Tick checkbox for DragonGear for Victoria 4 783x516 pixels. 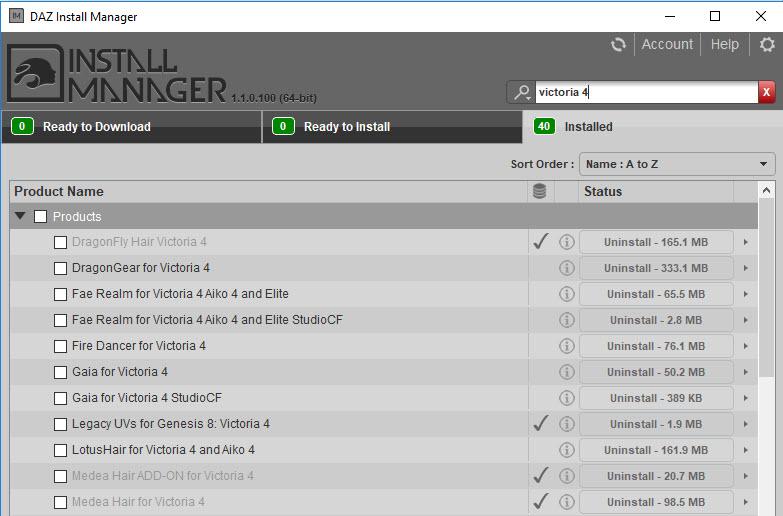coord(60,269)
